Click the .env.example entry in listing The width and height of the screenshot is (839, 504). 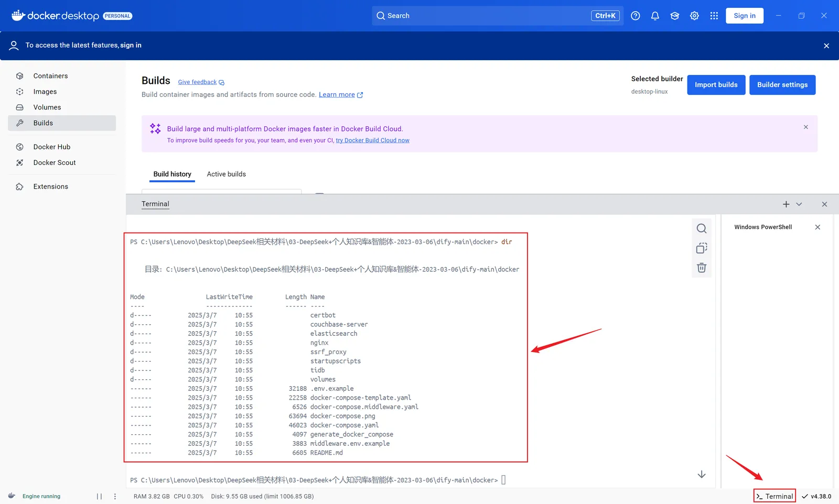tap(332, 389)
